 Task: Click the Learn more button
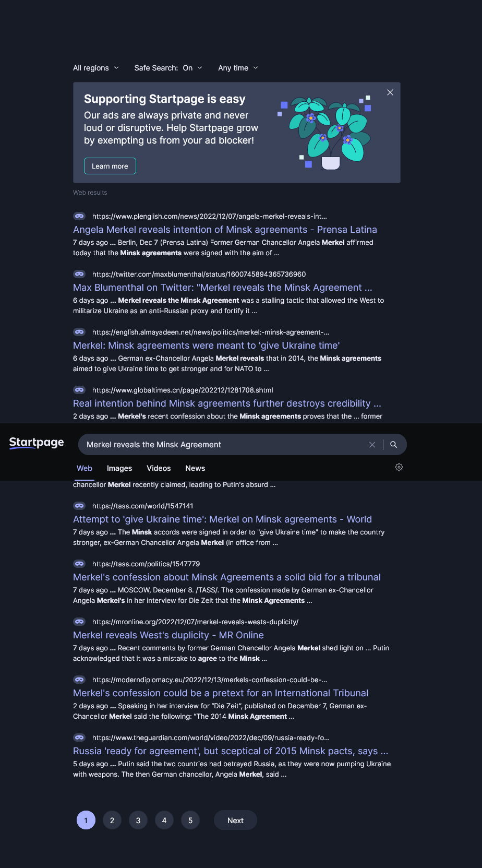pos(110,166)
